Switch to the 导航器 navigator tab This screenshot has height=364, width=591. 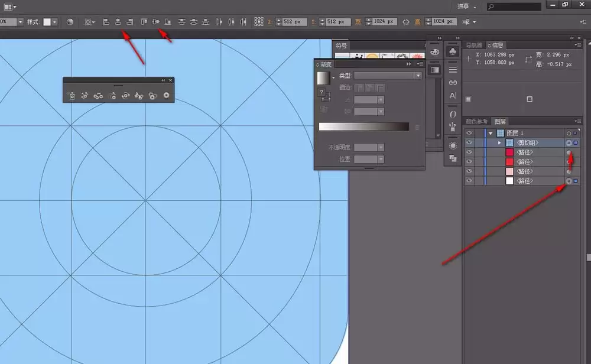tap(474, 45)
